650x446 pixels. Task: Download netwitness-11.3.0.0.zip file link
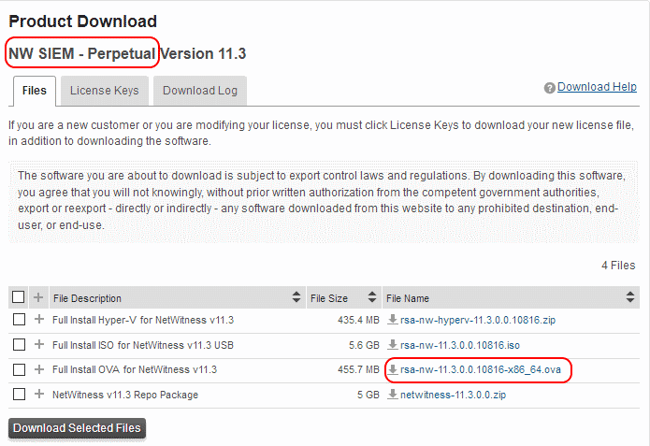tap(453, 395)
